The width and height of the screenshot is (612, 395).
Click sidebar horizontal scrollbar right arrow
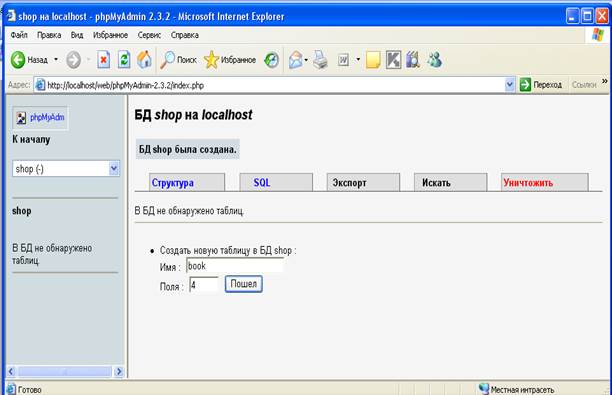point(119,371)
